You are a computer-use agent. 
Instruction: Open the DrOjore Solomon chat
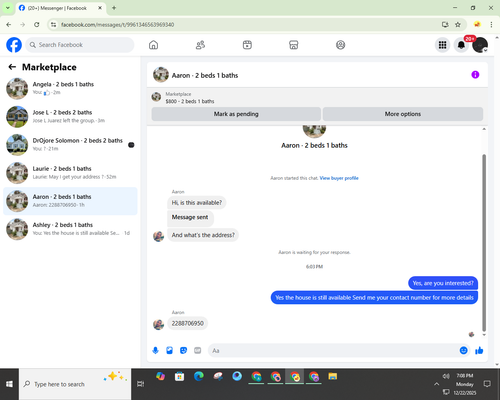(70, 145)
